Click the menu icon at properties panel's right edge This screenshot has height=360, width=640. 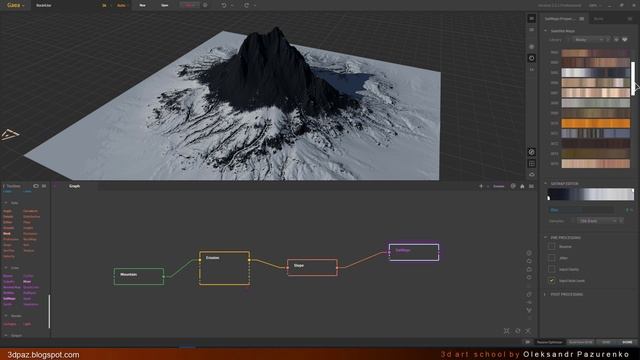click(x=630, y=19)
